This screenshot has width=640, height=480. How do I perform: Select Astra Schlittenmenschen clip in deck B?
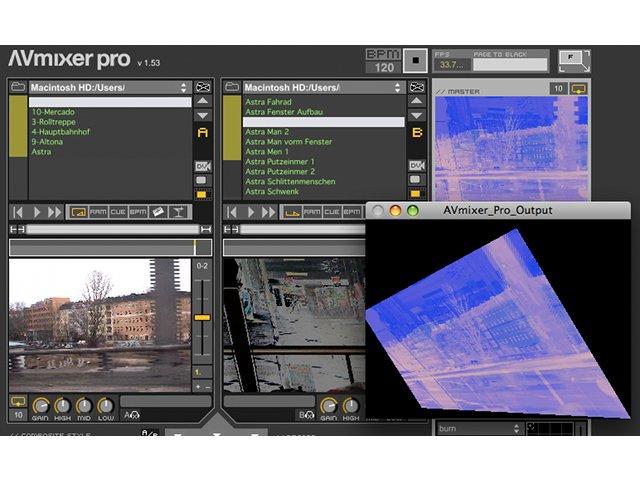290,182
